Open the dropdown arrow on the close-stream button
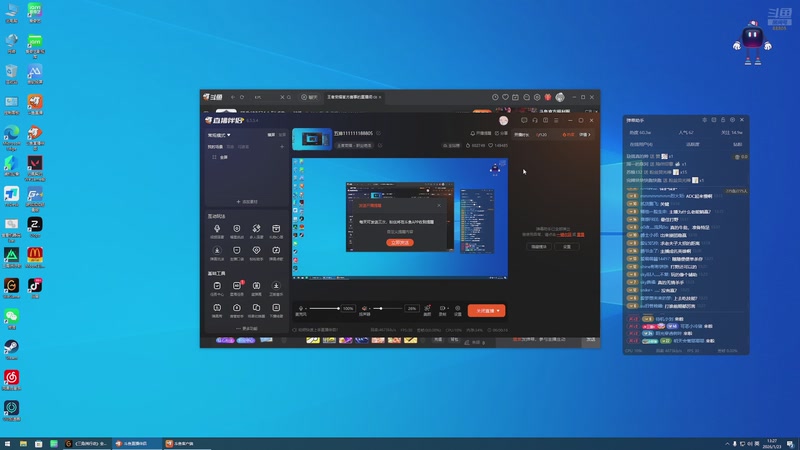Viewport: 800px width, 450px height. (x=498, y=311)
